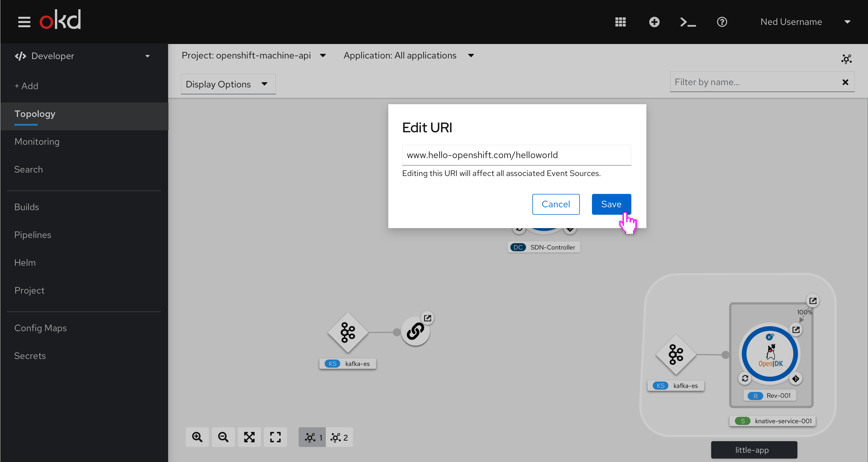Expand the Project openshift-machine-api dropdown
Image resolution: width=868 pixels, height=462 pixels.
click(254, 55)
